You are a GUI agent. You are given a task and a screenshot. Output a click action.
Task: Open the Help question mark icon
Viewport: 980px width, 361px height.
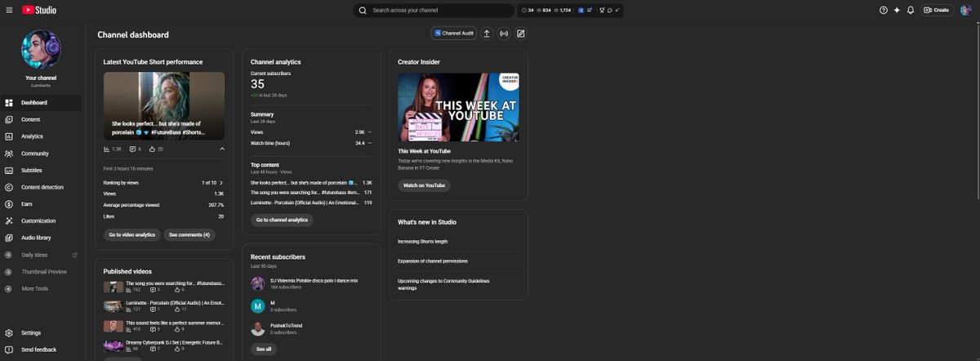click(x=883, y=10)
